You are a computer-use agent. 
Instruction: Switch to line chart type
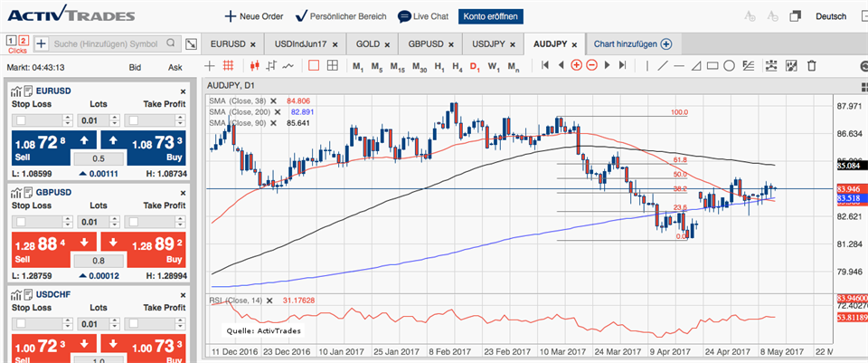288,66
